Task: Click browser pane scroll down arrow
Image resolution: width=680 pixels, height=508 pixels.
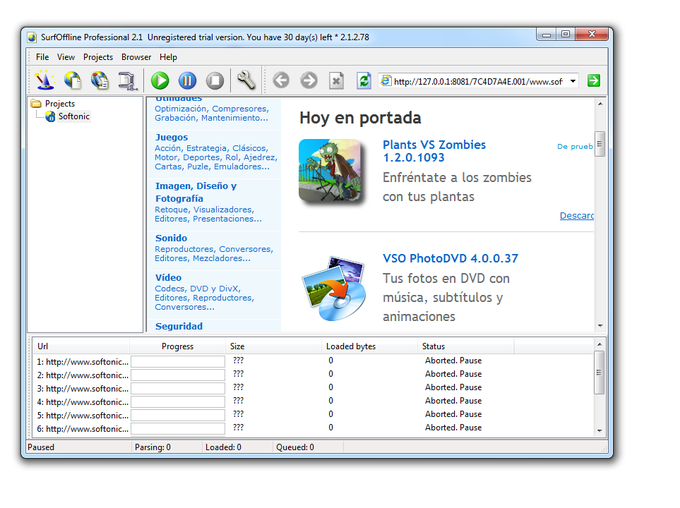Action: pos(600,325)
